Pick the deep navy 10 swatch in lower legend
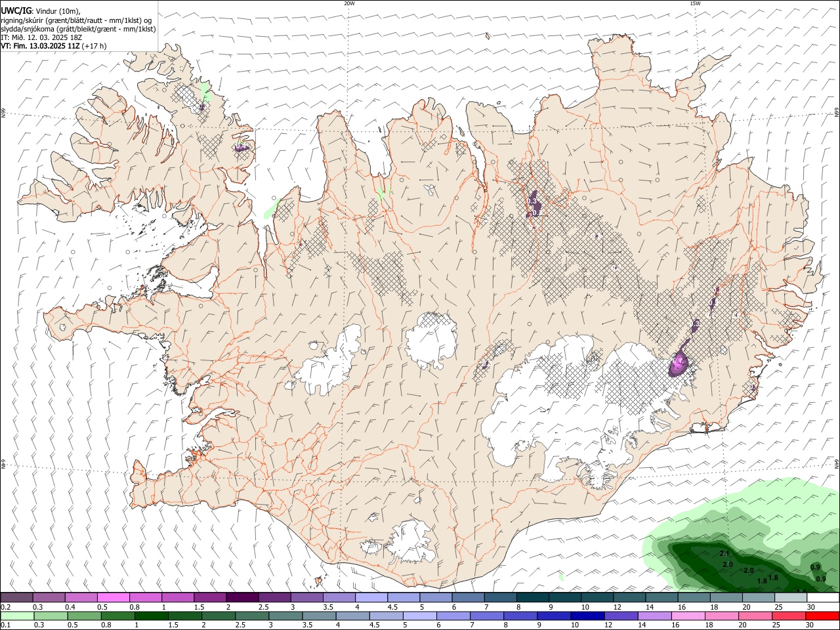Viewport: 840px width, 630px height. pos(587,616)
